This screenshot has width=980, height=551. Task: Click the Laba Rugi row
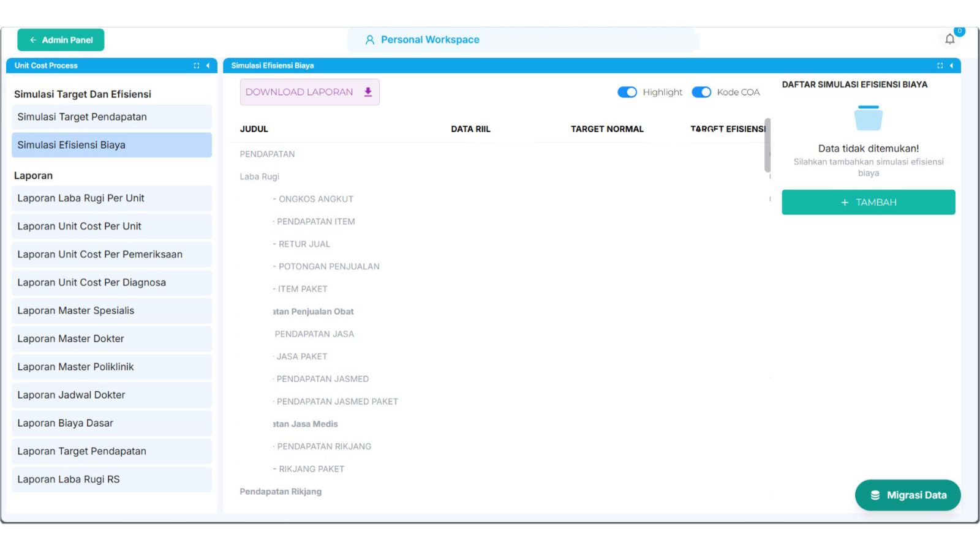click(499, 177)
